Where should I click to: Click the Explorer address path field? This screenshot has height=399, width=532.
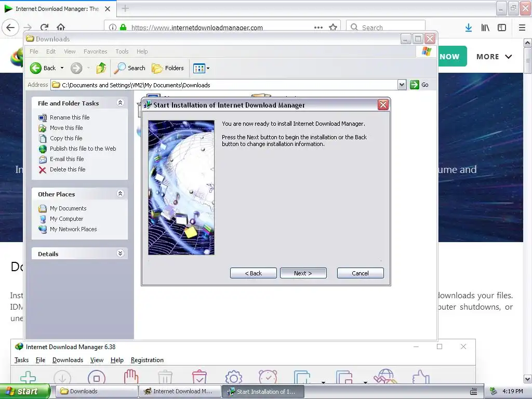pos(224,85)
